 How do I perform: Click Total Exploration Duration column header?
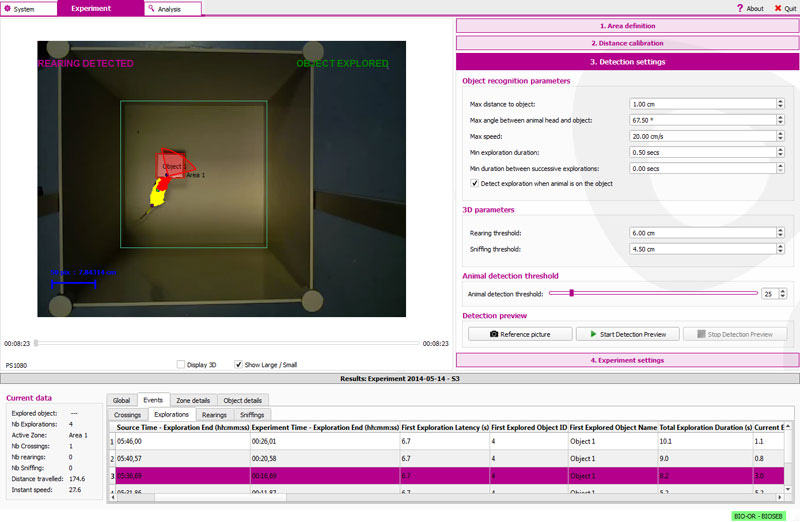pyautogui.click(x=705, y=427)
